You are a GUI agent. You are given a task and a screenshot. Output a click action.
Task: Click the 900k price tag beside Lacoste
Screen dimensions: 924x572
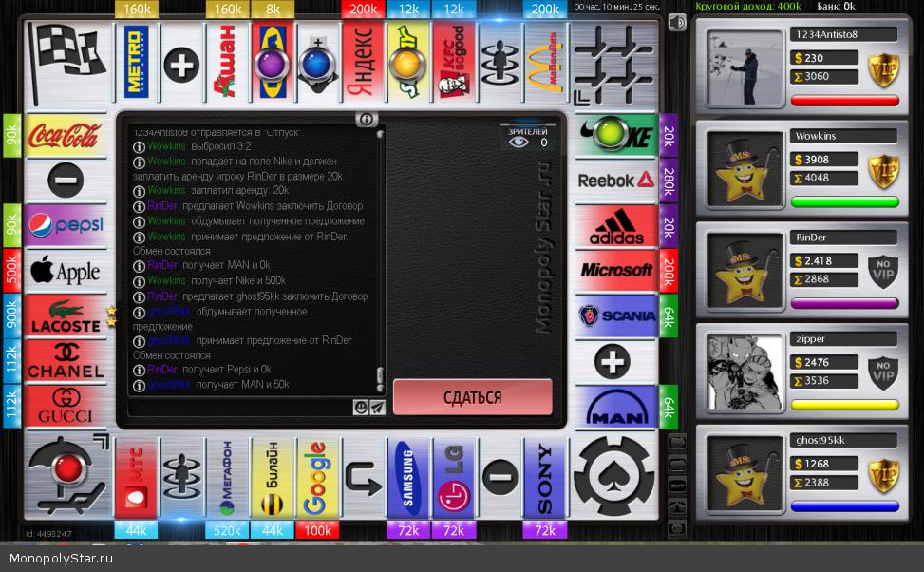pos(11,316)
